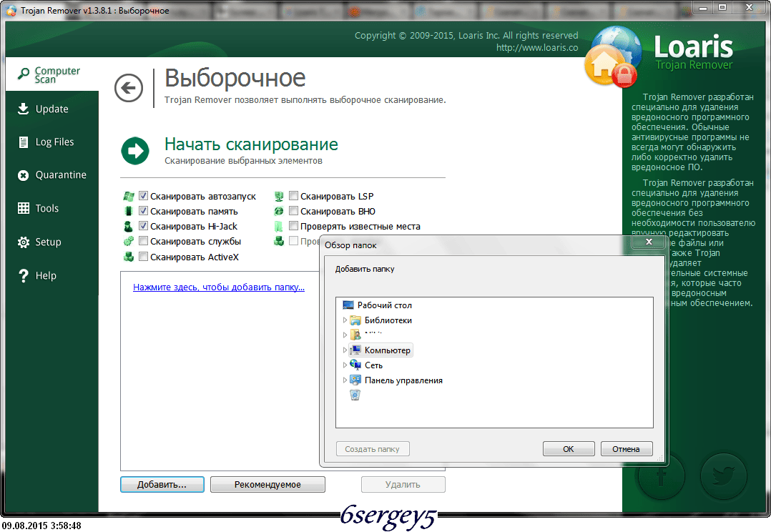Click the Loaris globe home logo
Image resolution: width=771 pixels, height=532 pixels.
613,57
